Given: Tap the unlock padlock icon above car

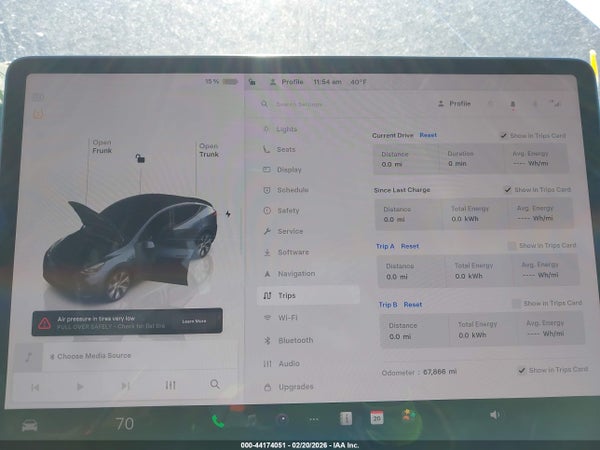Looking at the screenshot, I should point(140,158).
